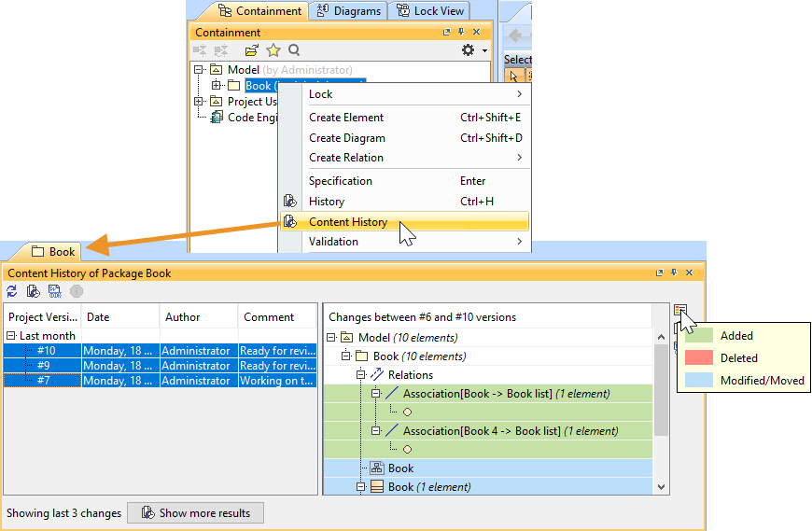The height and width of the screenshot is (531, 812).
Task: Float the Content History panel window
Action: pyautogui.click(x=660, y=273)
